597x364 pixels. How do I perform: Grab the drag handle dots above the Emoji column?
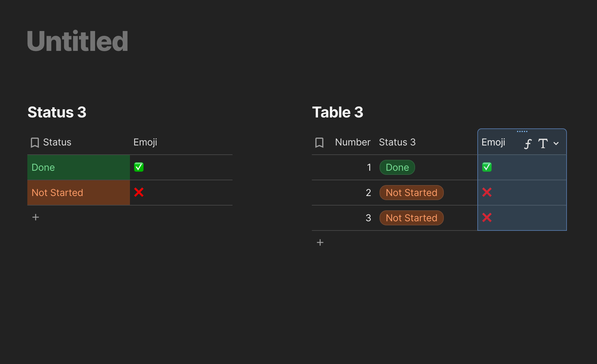pos(522,131)
